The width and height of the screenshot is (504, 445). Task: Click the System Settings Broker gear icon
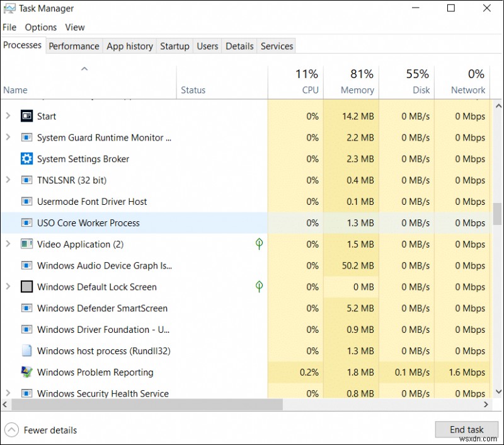[x=26, y=159]
